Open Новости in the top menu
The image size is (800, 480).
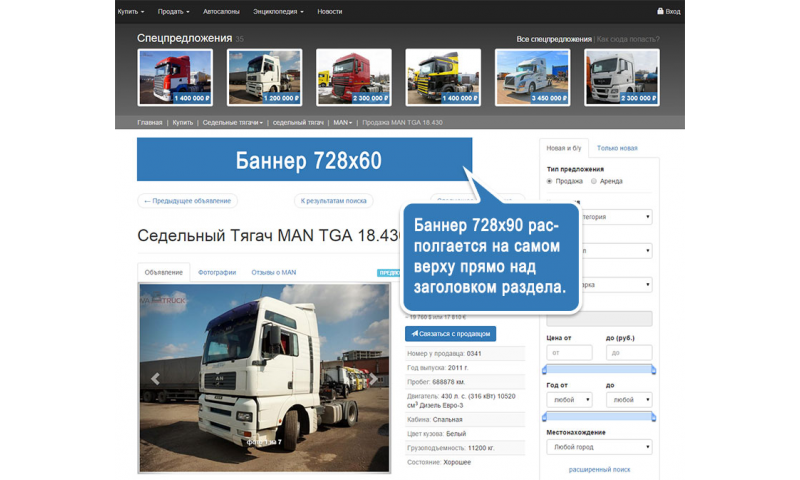pos(329,11)
